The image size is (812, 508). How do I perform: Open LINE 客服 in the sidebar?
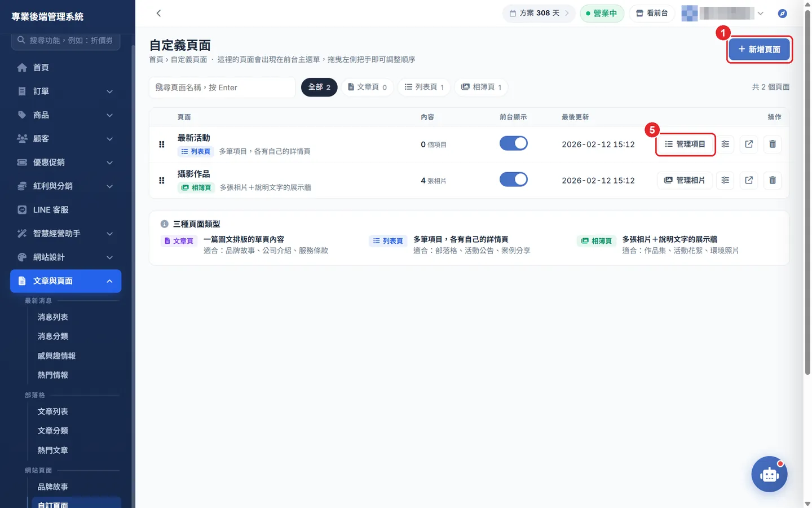pos(66,210)
